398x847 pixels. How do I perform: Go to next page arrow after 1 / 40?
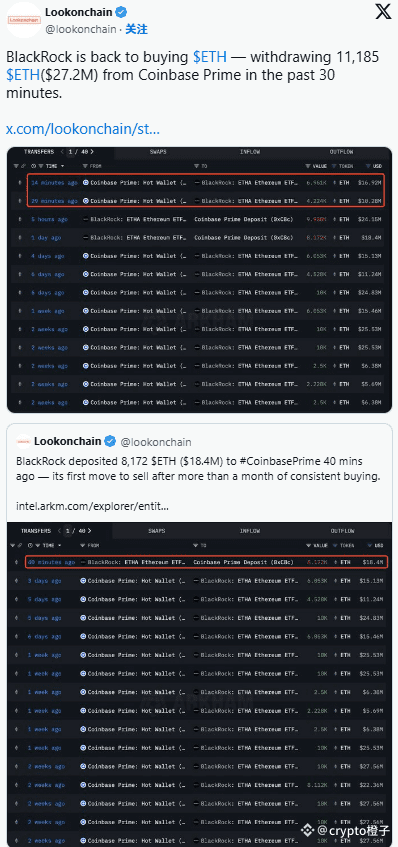pyautogui.click(x=92, y=152)
